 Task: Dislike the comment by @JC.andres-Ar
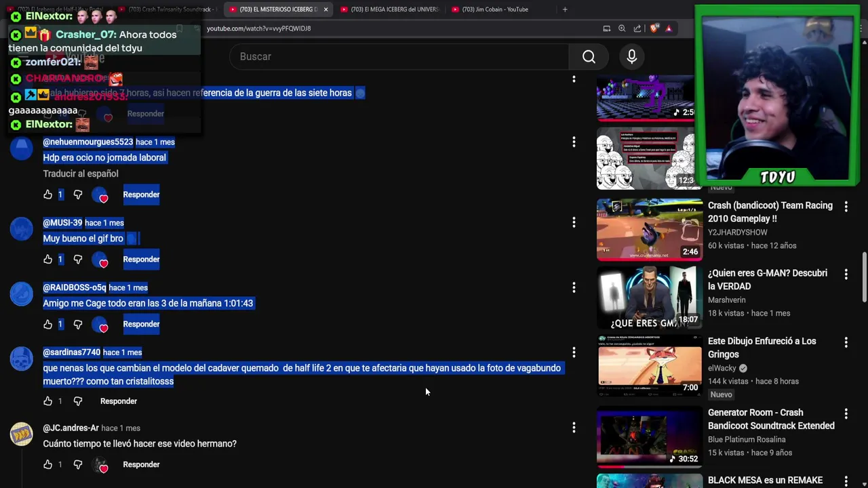[x=78, y=464]
